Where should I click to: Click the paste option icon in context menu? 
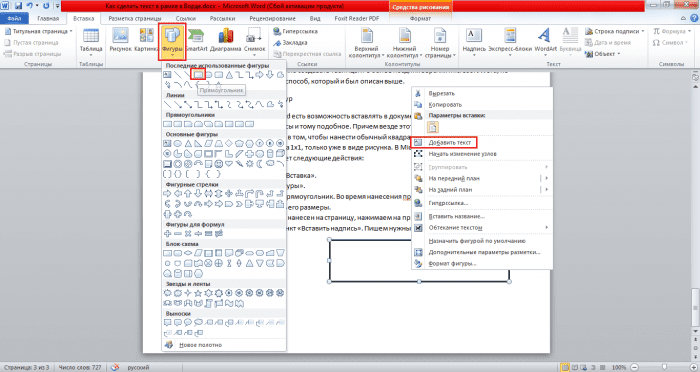point(433,127)
